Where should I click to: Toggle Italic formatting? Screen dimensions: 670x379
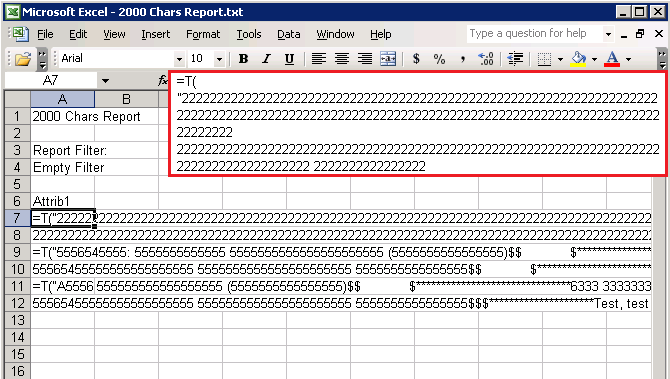point(266,59)
